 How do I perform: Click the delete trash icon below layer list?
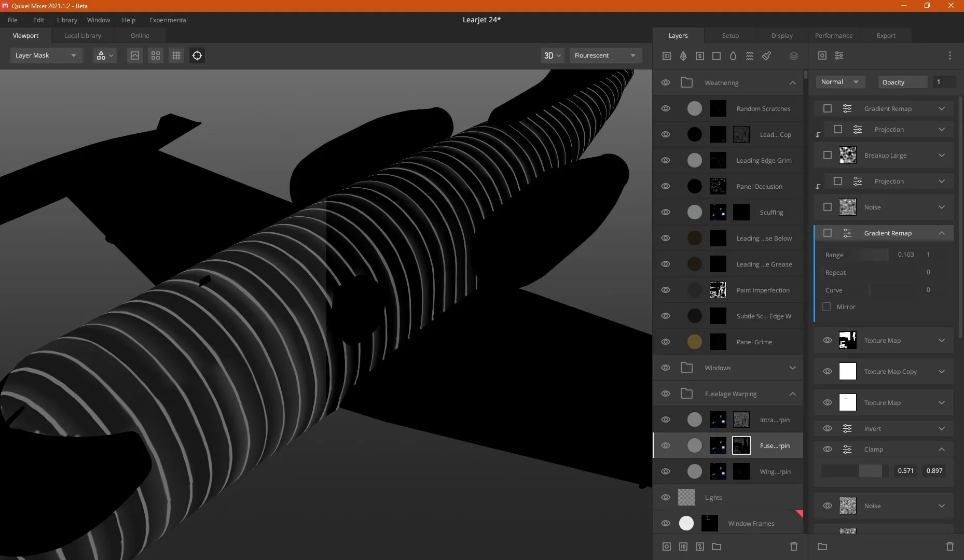(793, 546)
